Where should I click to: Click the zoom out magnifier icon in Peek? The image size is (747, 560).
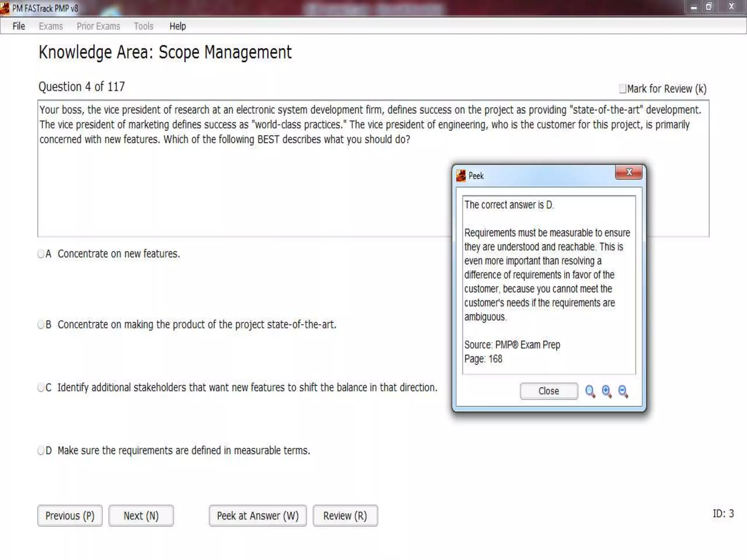(x=623, y=391)
